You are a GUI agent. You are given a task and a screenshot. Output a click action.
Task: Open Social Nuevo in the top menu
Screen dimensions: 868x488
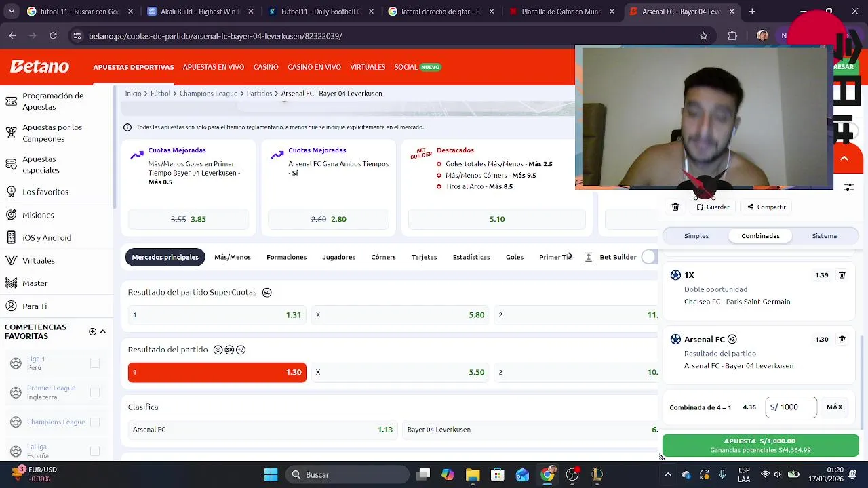point(418,67)
